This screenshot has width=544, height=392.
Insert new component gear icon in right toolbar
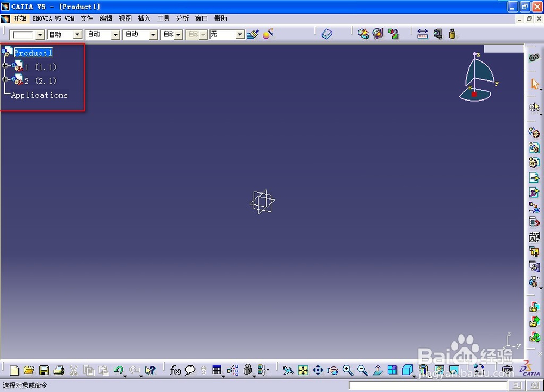coord(534,133)
